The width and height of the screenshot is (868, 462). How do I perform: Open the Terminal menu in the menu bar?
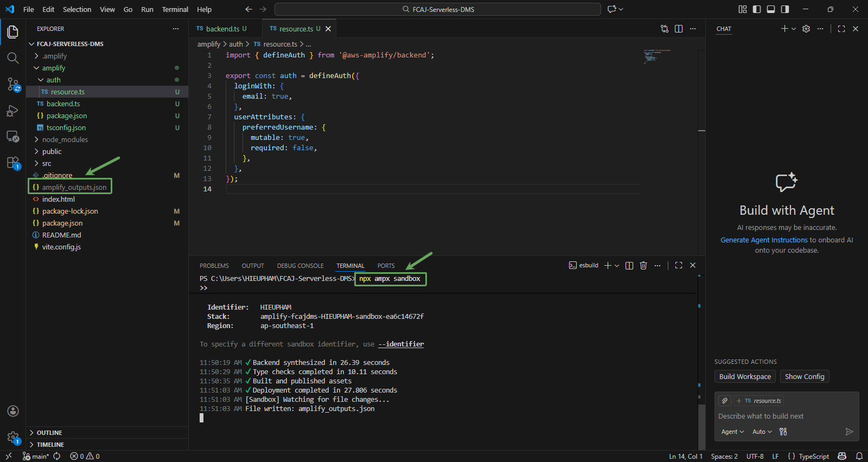coord(175,9)
